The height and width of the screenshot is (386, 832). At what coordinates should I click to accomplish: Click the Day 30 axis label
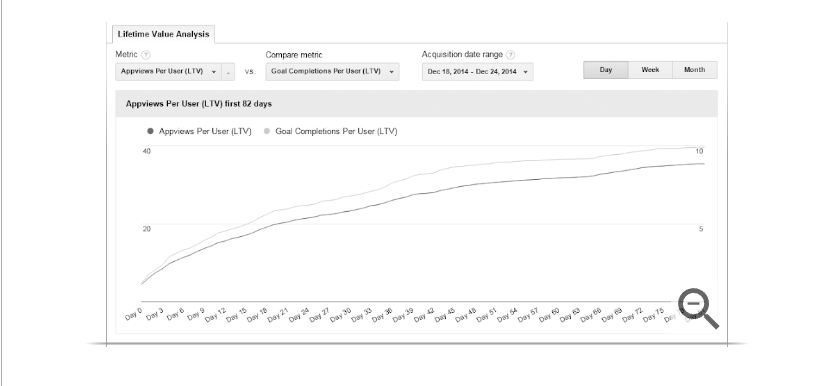[340, 315]
